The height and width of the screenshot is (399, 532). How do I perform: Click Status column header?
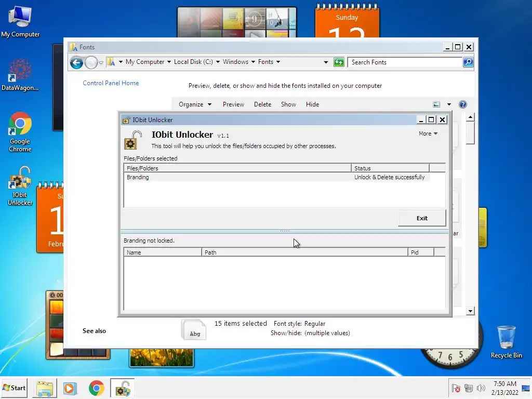390,168
